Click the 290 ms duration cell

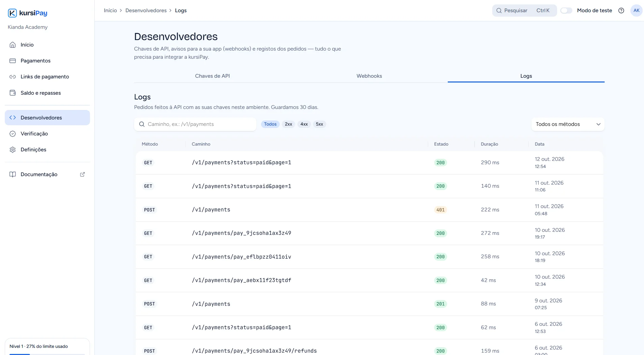click(490, 163)
